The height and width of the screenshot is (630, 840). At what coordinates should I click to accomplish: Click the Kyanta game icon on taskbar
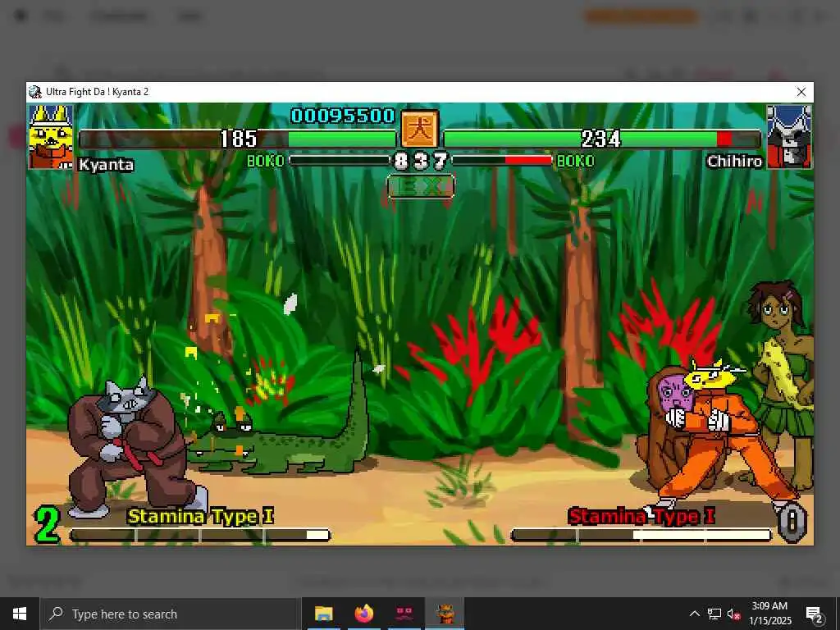[x=445, y=614]
